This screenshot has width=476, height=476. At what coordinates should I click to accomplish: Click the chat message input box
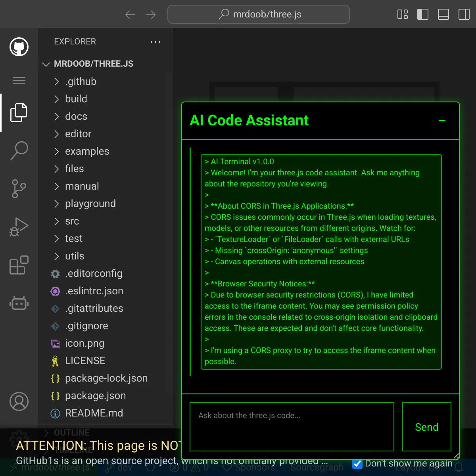[292, 427]
